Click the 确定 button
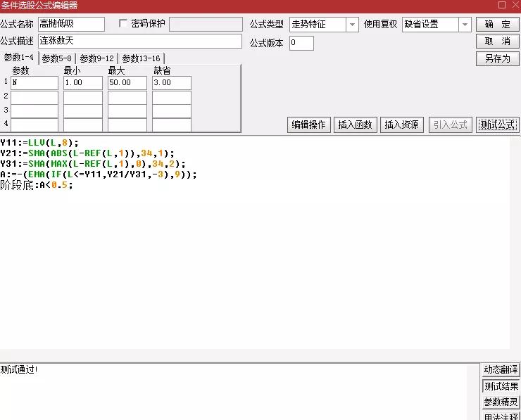 (x=497, y=25)
